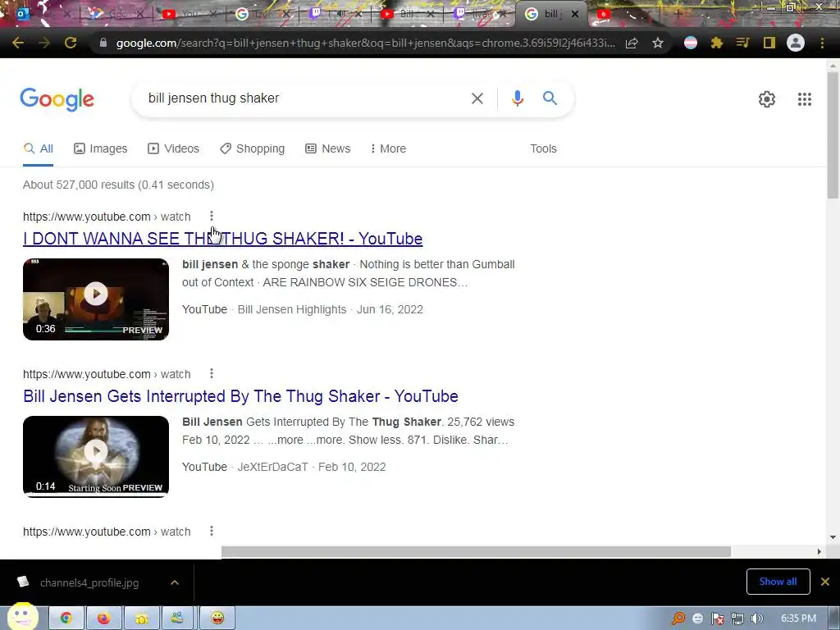This screenshot has height=630, width=840.
Task: Click the horizontal scrollbar thumb
Action: pos(476,552)
